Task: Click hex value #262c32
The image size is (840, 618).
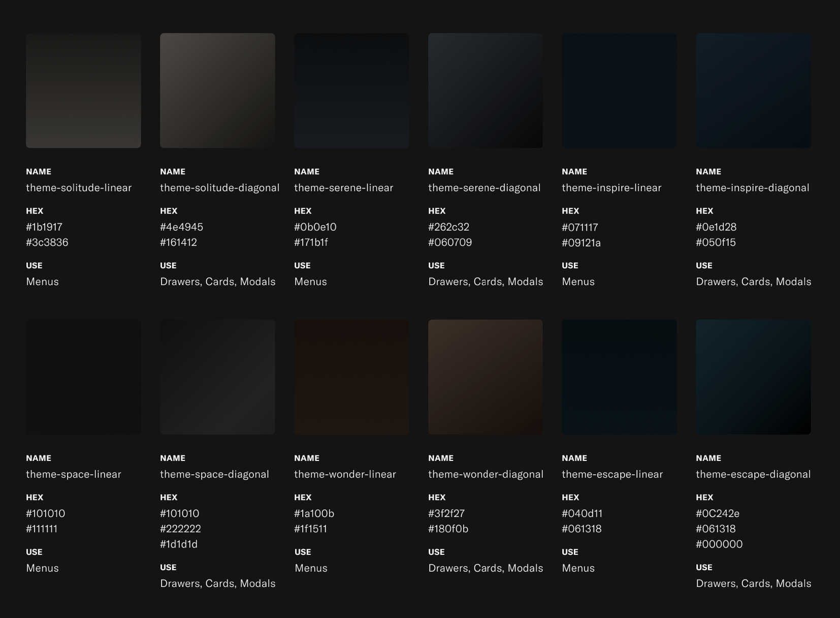Action: click(449, 227)
